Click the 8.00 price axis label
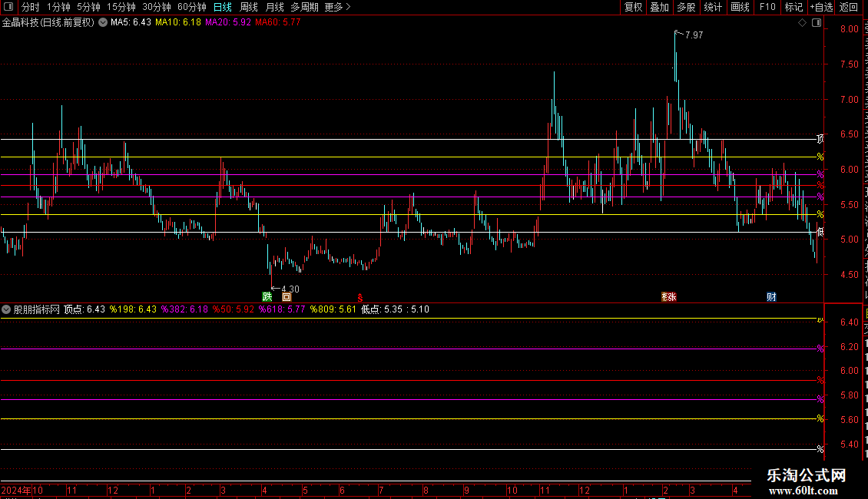The height and width of the screenshot is (499, 868). click(x=849, y=29)
